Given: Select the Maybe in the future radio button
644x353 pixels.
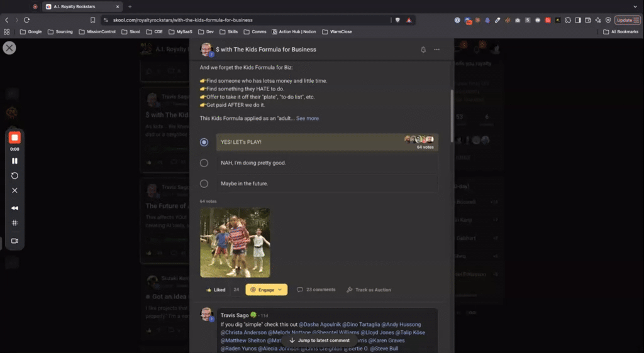Looking at the screenshot, I should tap(204, 184).
